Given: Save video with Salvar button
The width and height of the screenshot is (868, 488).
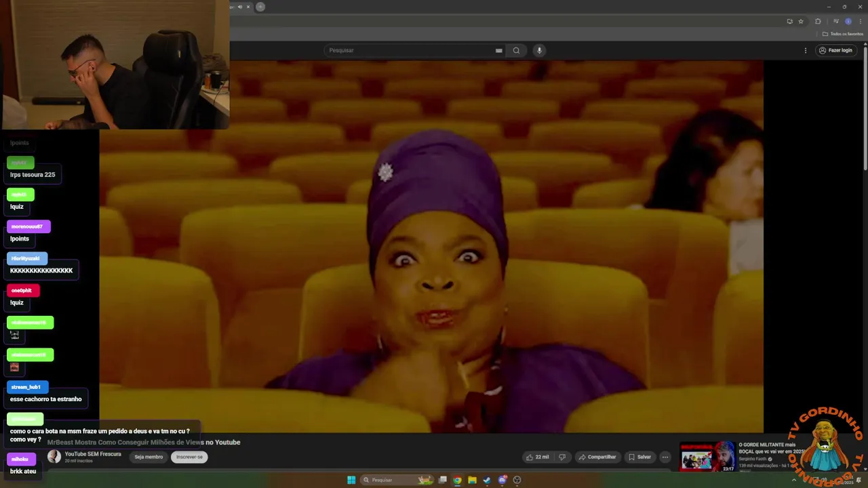Looking at the screenshot, I should [639, 457].
